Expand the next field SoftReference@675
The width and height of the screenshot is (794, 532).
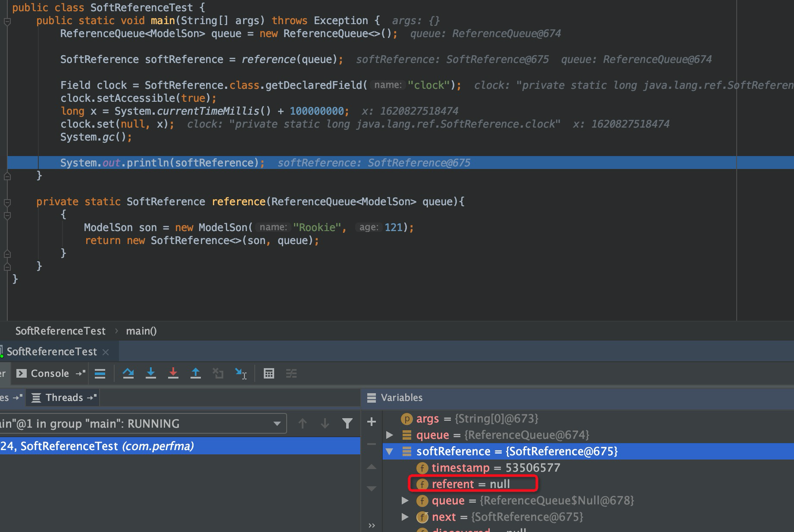click(x=405, y=517)
